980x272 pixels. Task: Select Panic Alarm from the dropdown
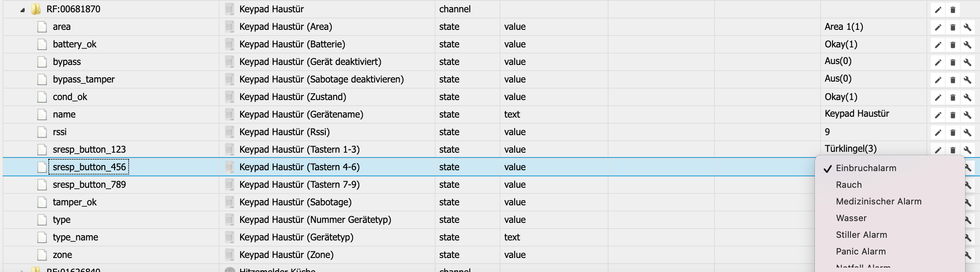coord(861,251)
